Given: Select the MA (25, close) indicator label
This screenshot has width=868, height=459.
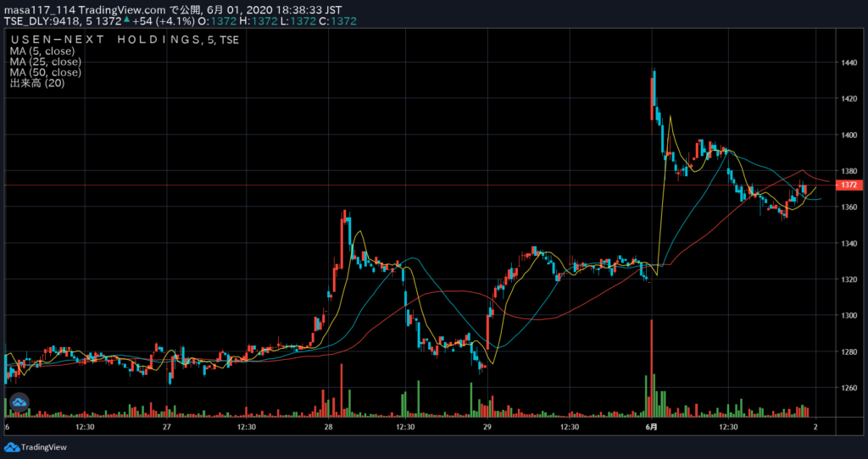Looking at the screenshot, I should click(45, 61).
